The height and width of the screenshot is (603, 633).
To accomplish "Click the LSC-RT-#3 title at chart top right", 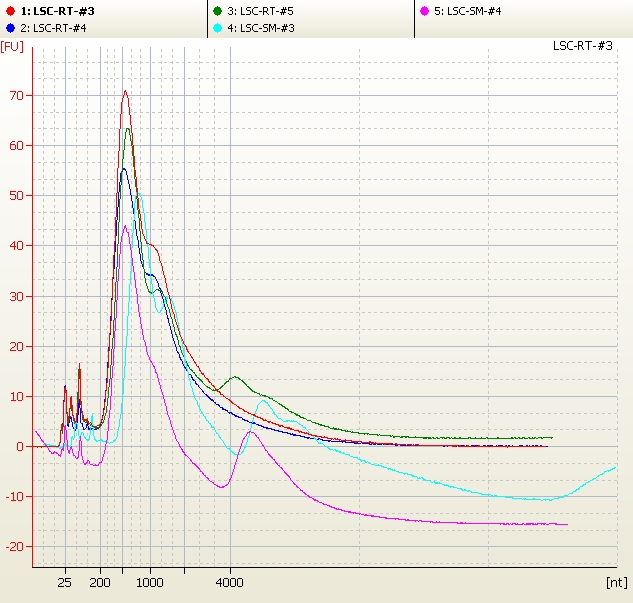I will [583, 46].
